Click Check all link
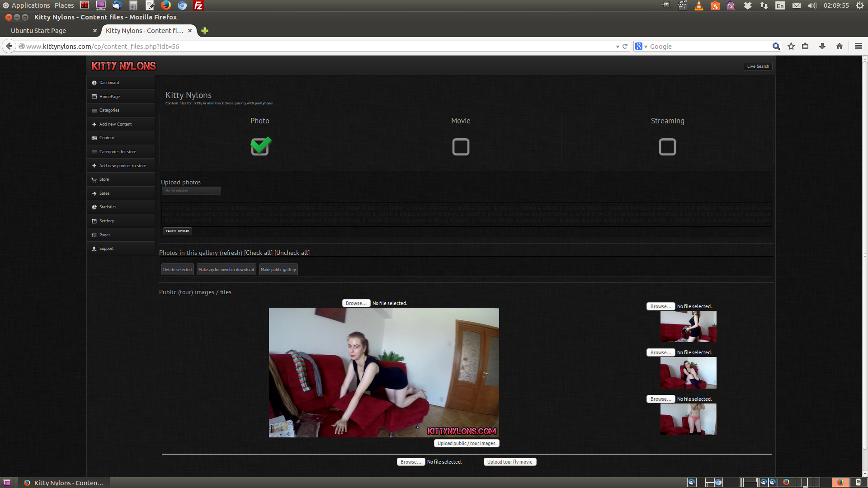This screenshot has height=488, width=868. coord(258,253)
